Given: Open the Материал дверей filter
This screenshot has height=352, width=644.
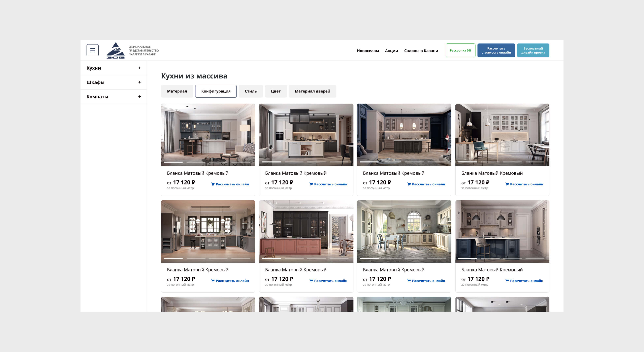Looking at the screenshot, I should point(312,91).
